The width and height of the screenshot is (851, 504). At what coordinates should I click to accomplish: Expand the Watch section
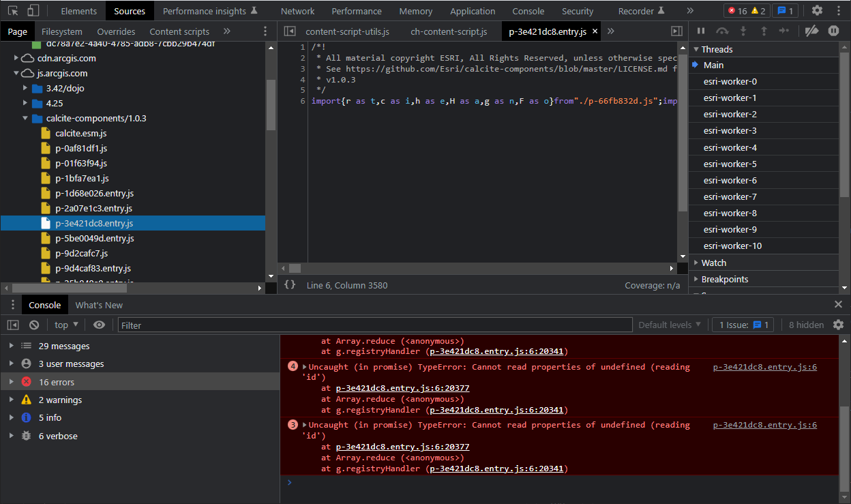coord(712,263)
